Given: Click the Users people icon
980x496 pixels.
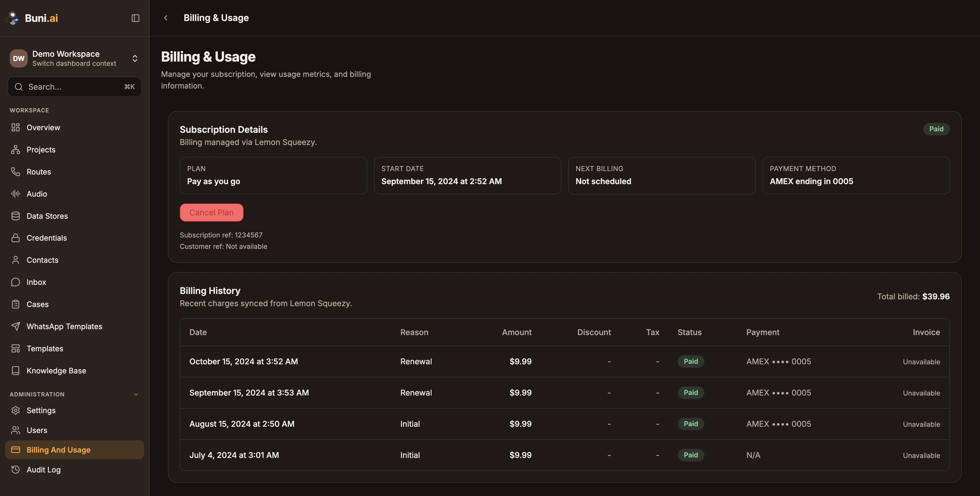Looking at the screenshot, I should pos(16,430).
